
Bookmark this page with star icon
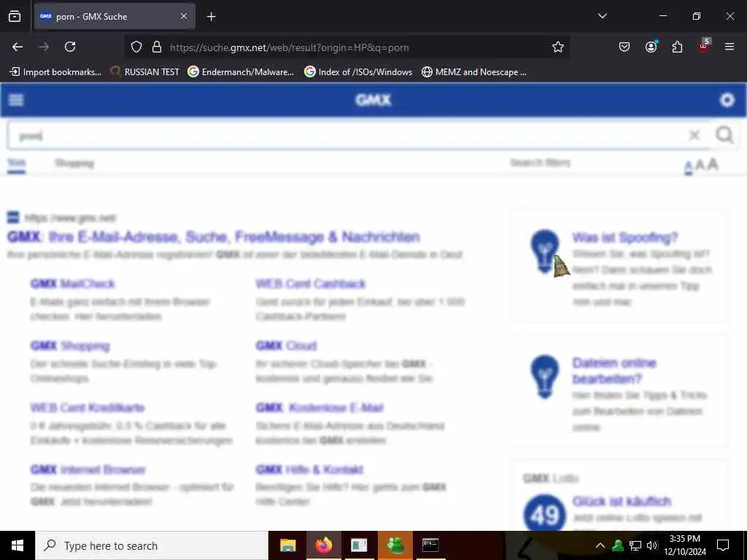pos(558,47)
